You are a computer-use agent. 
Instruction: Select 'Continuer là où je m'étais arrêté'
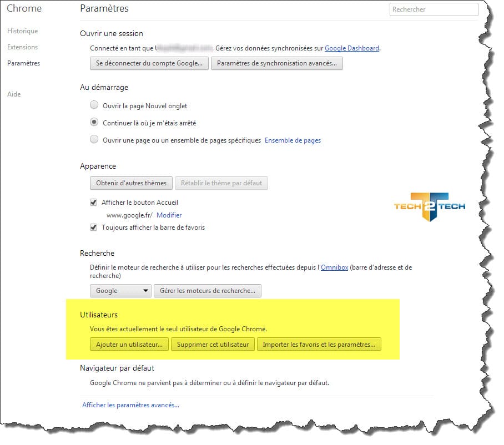click(x=94, y=123)
